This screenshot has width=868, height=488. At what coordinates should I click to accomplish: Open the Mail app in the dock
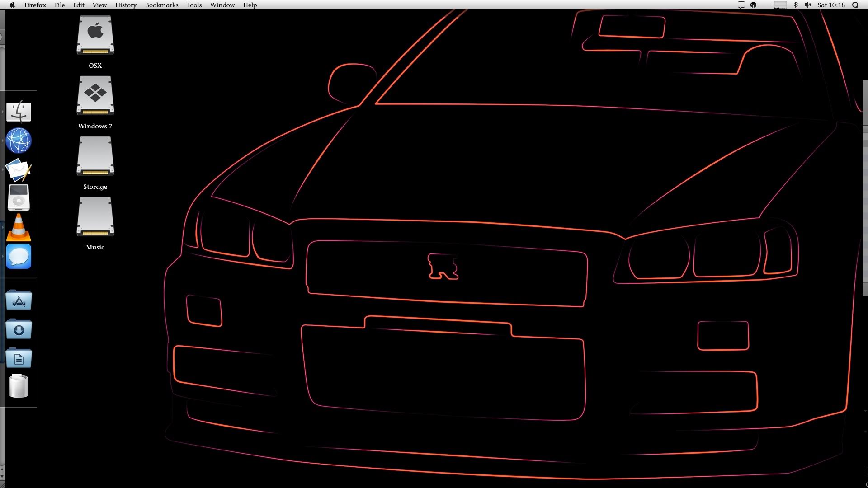click(x=19, y=170)
